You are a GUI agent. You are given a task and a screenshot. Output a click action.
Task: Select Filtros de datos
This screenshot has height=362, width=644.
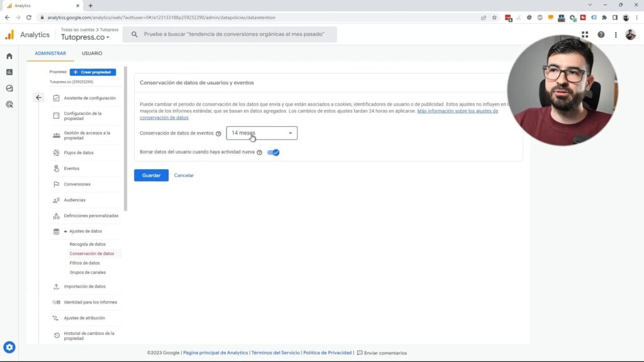coord(85,263)
